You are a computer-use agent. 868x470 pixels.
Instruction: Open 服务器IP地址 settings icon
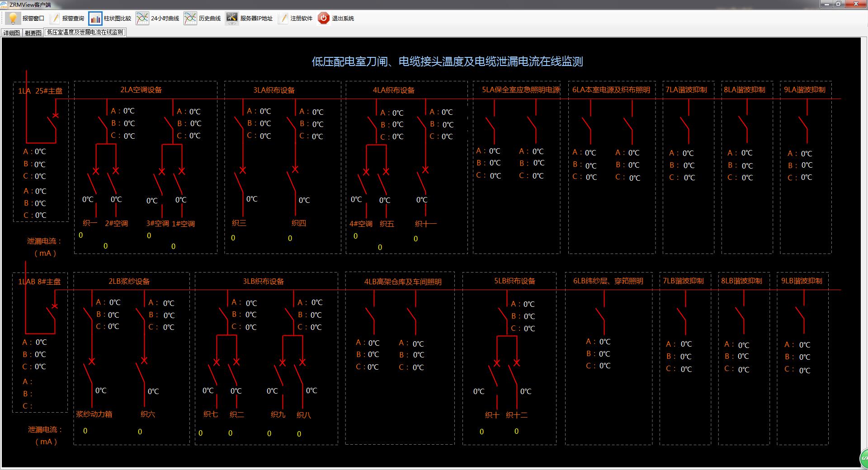[232, 19]
